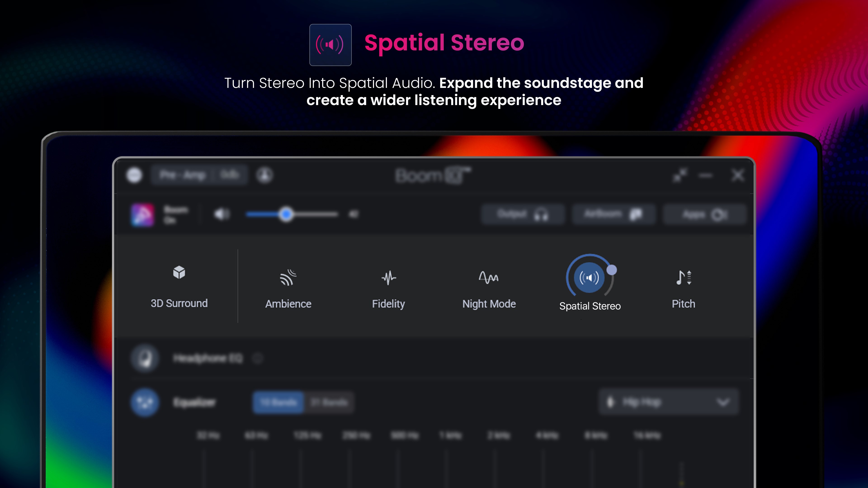Click the Spatial Stereo intensity dial knob
868x488 pixels.
point(612,270)
